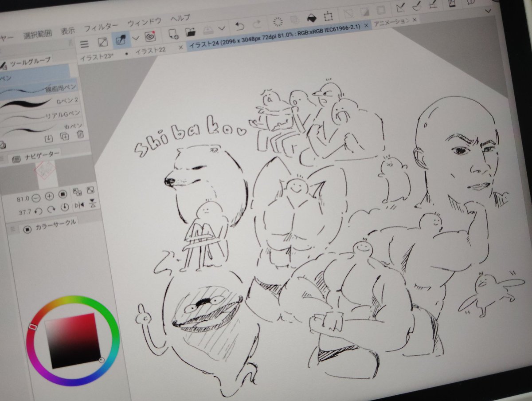Click the 81.0 zoom value field
Image resolution: width=532 pixels, height=401 pixels.
[22, 198]
